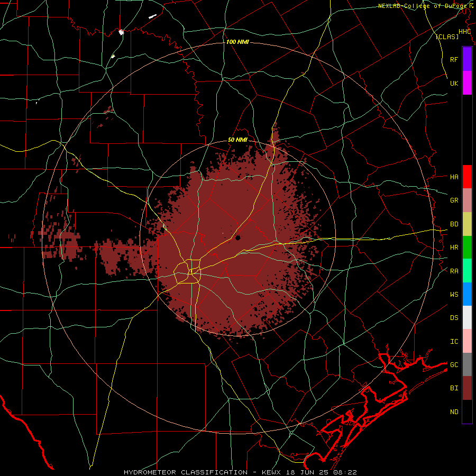Screen dimensions: 476x476
Task: Click the WS blue legend swatch
Action: (467, 294)
